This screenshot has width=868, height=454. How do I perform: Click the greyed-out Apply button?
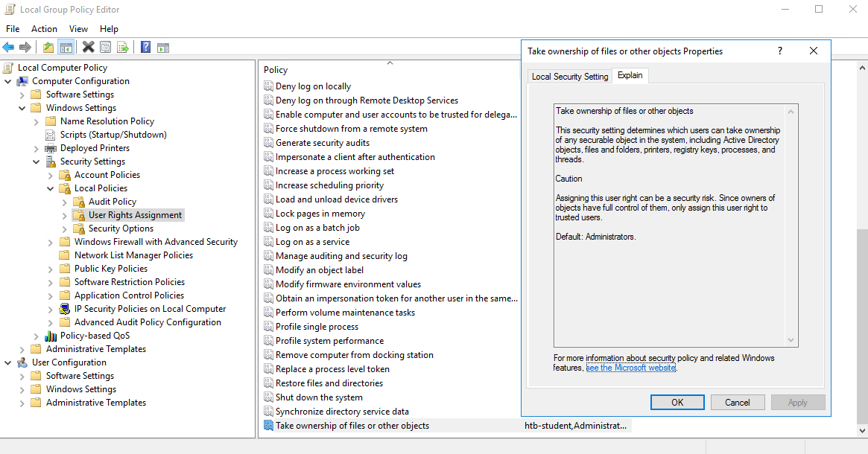pos(798,403)
